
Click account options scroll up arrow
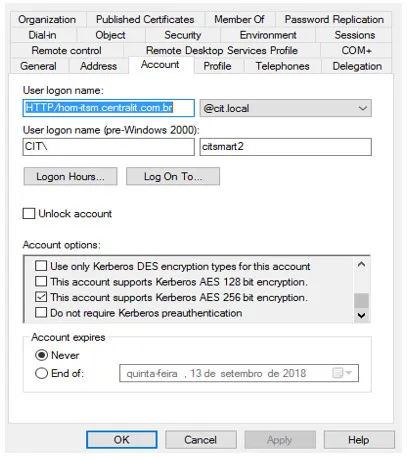click(361, 265)
